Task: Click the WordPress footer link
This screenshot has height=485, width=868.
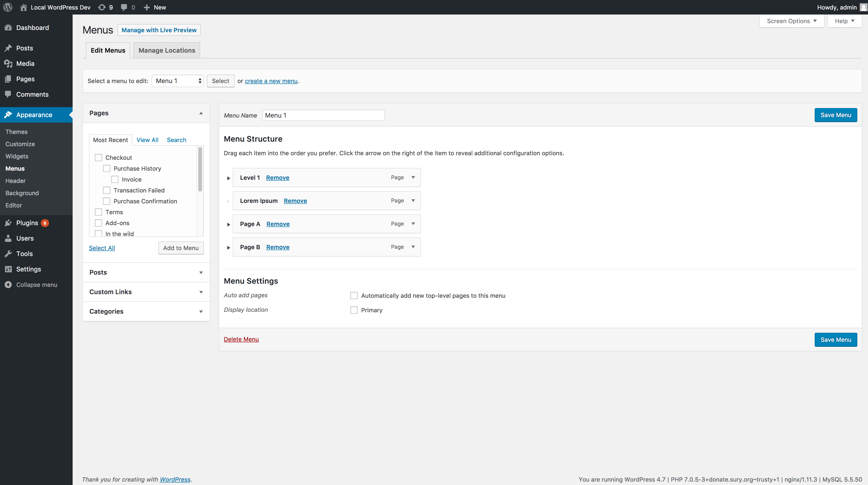Action: (175, 479)
